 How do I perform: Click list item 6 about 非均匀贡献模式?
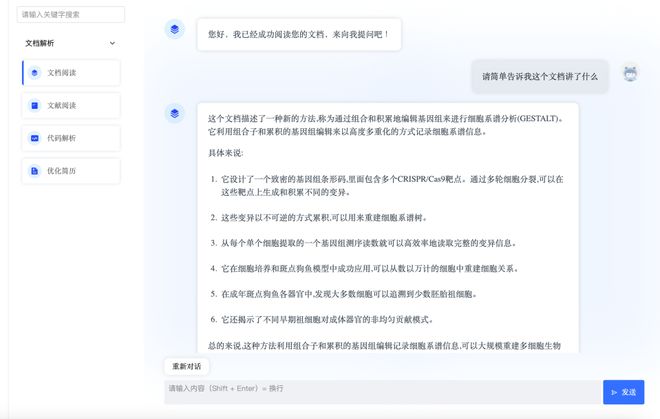click(x=322, y=319)
